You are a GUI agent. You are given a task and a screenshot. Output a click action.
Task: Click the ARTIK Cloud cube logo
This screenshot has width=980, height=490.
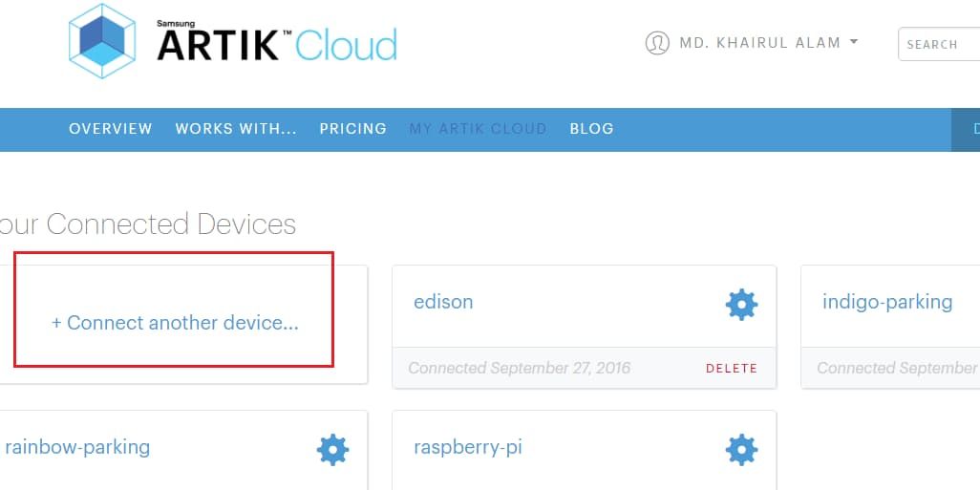point(103,40)
